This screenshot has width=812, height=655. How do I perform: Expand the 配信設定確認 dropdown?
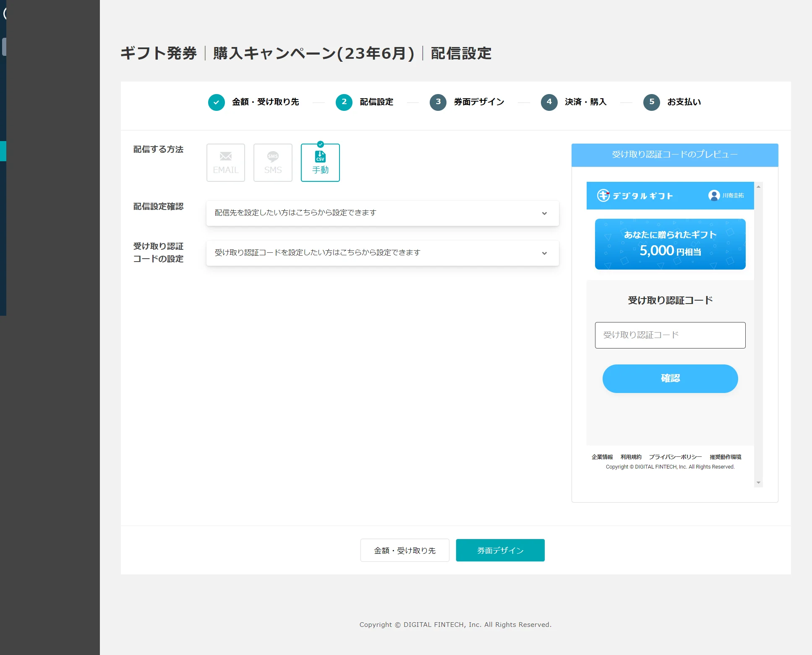[383, 213]
